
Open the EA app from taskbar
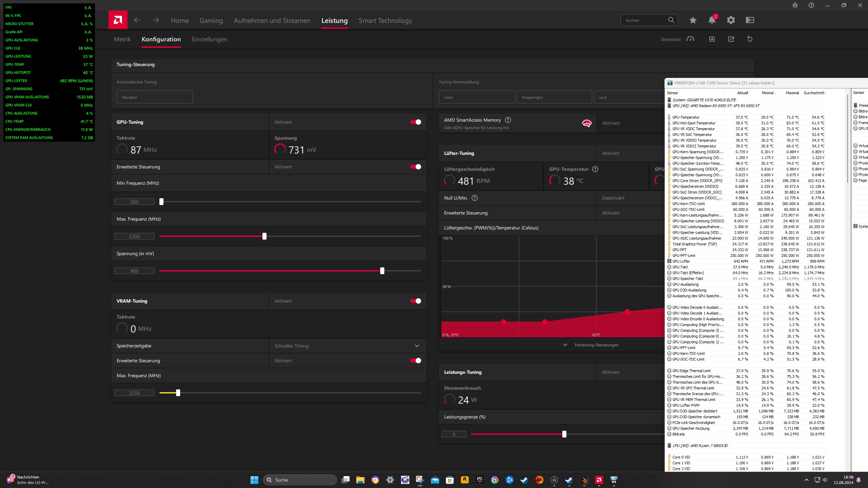(539, 480)
